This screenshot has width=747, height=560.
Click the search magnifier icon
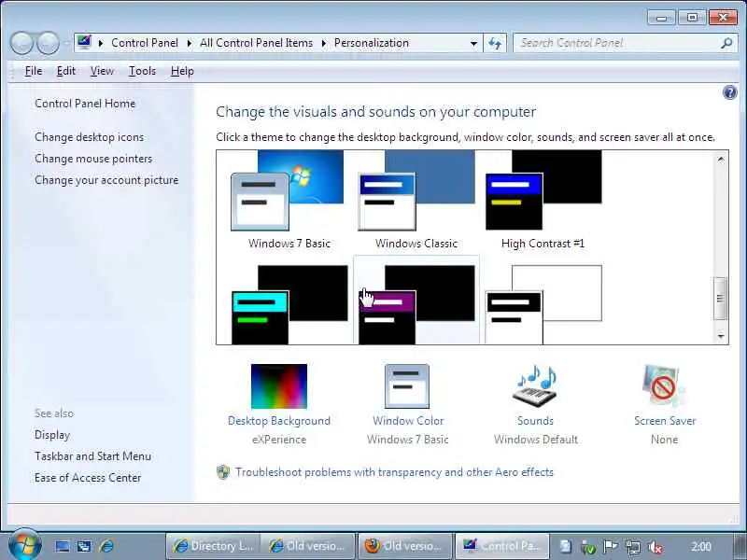[726, 43]
